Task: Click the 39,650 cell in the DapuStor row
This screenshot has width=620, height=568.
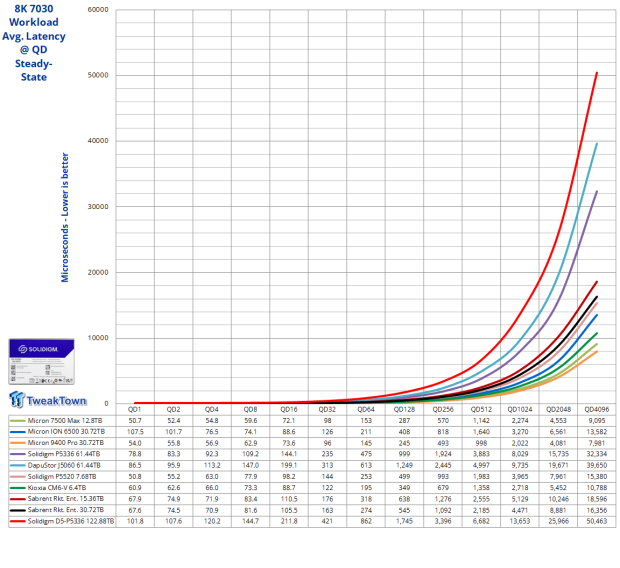Action: [597, 465]
